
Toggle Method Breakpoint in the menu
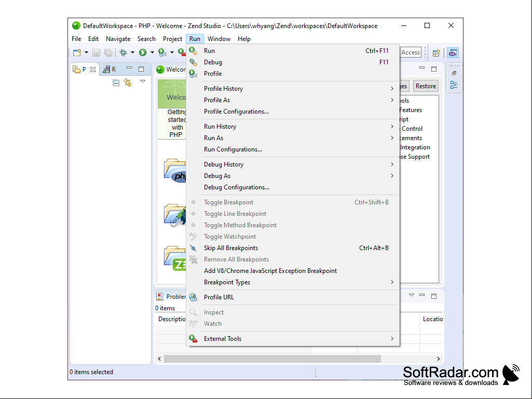click(292, 225)
